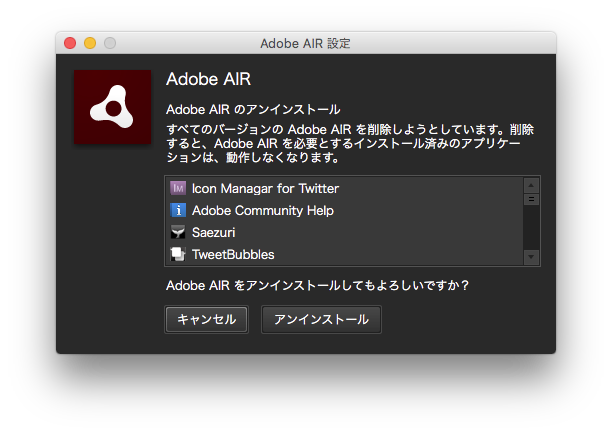The image size is (612, 434).
Task: Click the Adobe AIR logo
Action: pos(113,107)
